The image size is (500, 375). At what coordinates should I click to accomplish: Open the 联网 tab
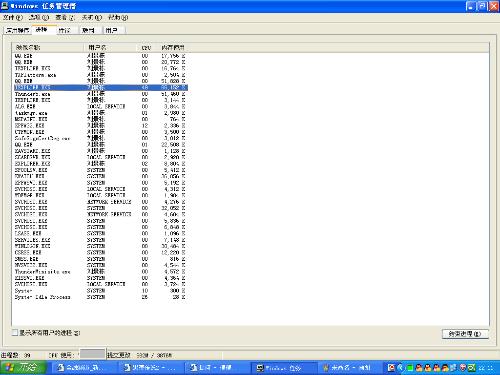(89, 30)
